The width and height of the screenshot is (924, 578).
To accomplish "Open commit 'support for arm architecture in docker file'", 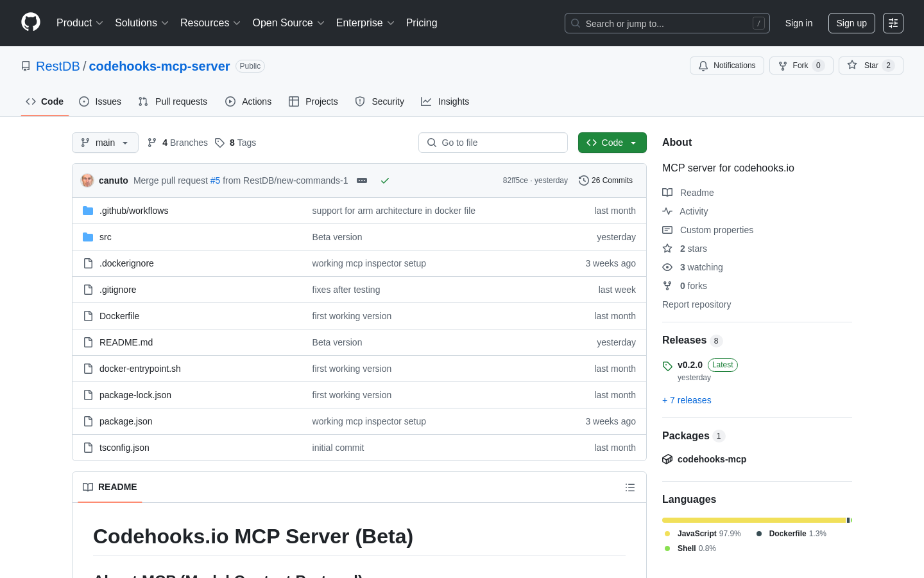I will 393,211.
